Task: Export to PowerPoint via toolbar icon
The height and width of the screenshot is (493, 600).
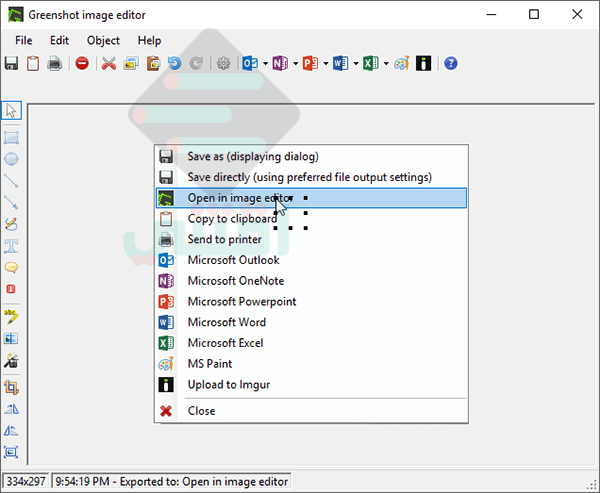Action: pos(310,64)
